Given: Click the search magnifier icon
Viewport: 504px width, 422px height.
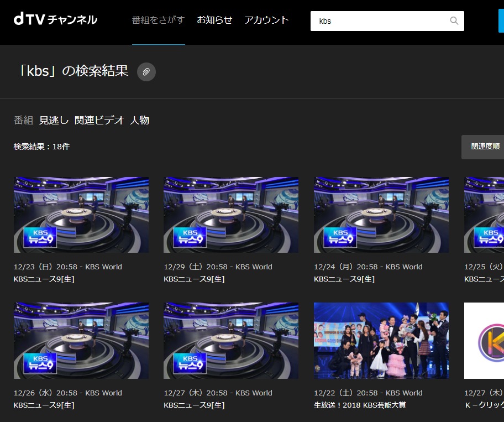Looking at the screenshot, I should 454,21.
